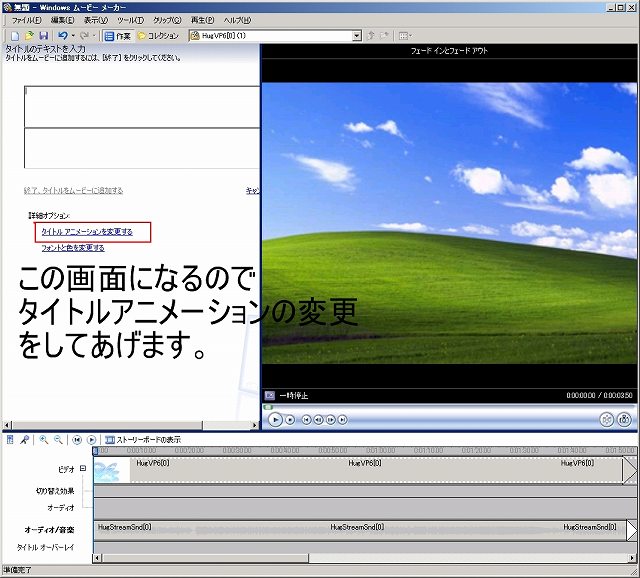This screenshot has height=578, width=640.
Task: Click the オーディオ/音楽 track label
Action: [49, 530]
